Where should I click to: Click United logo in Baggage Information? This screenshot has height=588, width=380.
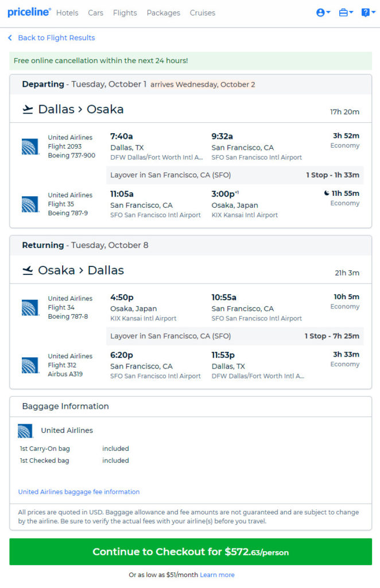[25, 431]
